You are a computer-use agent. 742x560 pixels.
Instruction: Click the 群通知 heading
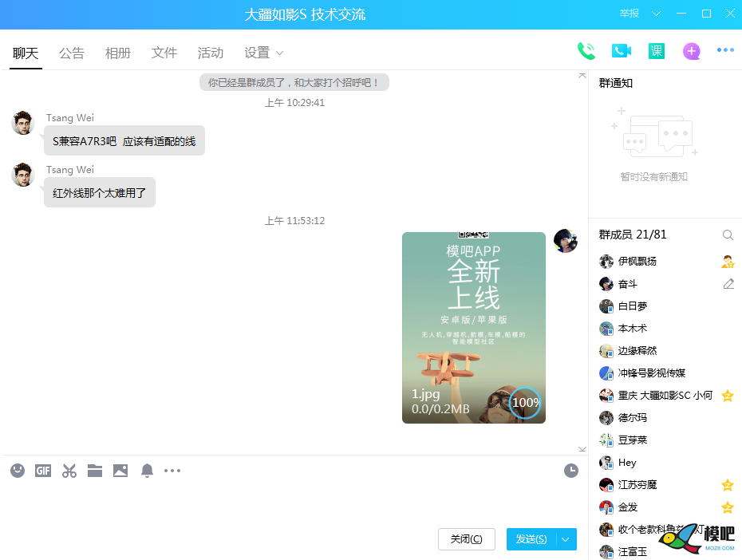pyautogui.click(x=616, y=83)
